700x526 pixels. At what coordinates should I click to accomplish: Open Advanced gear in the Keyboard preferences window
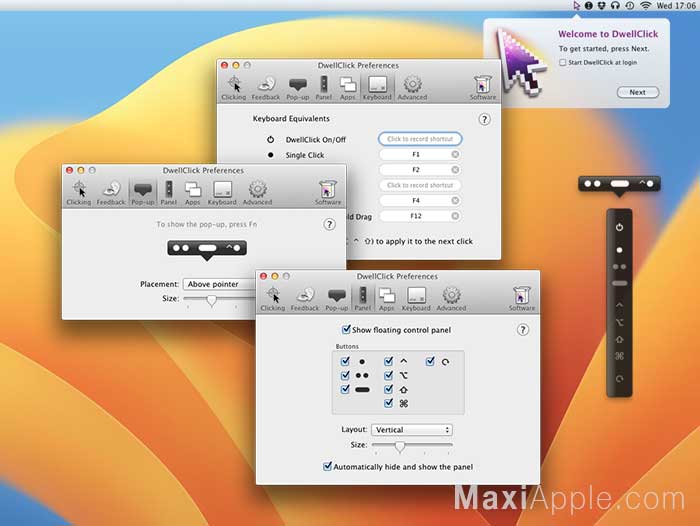pyautogui.click(x=412, y=88)
